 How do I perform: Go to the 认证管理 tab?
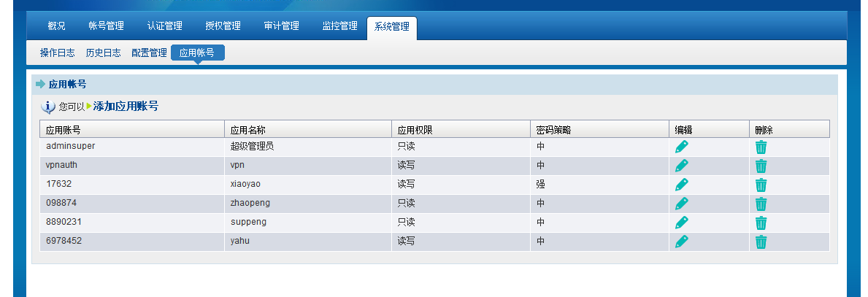coord(164,26)
